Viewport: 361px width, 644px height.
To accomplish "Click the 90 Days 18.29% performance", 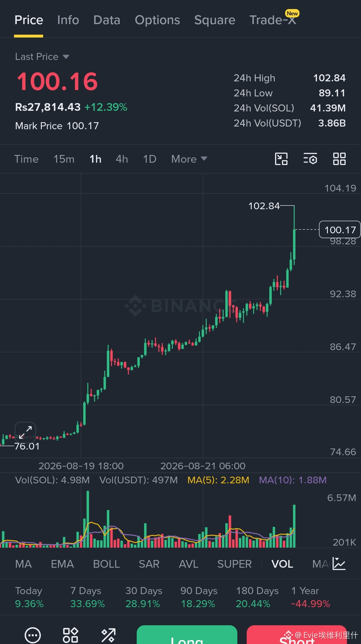I will pyautogui.click(x=199, y=597).
